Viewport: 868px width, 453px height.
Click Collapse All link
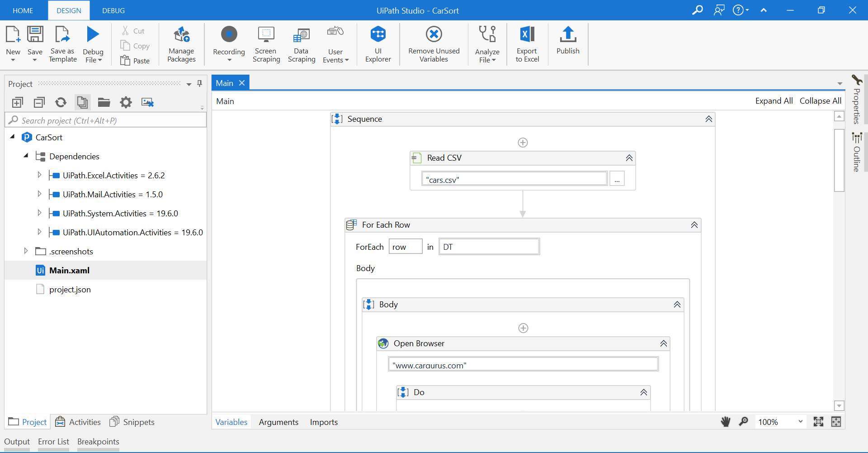820,101
